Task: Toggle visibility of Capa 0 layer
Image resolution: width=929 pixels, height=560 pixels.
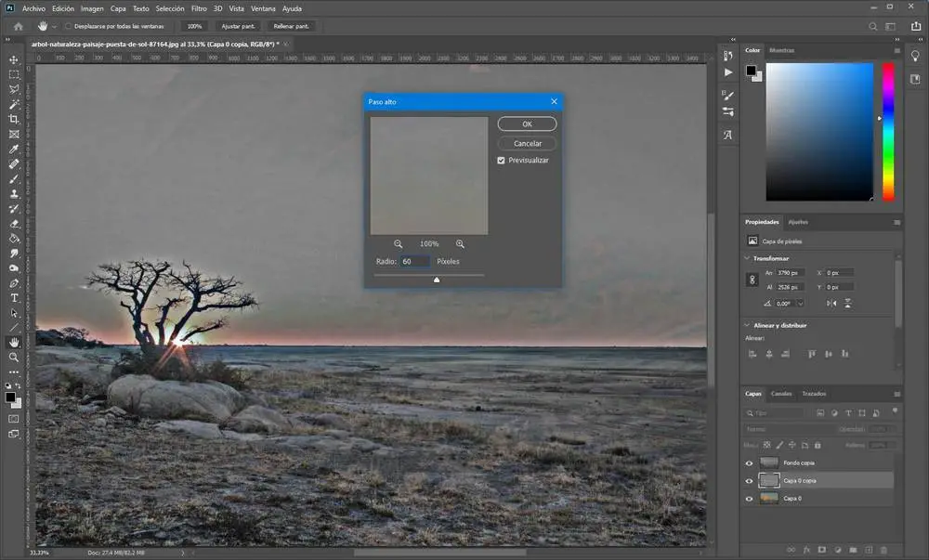Action: pos(750,499)
